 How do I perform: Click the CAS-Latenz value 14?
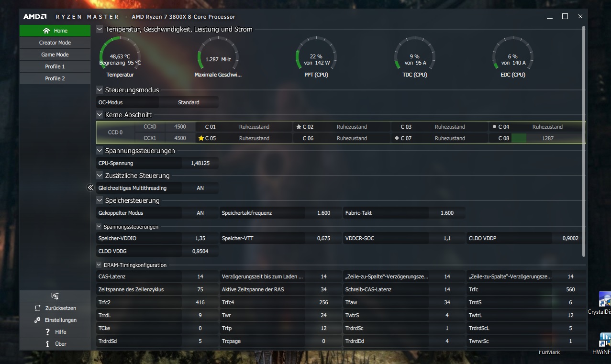click(x=200, y=276)
